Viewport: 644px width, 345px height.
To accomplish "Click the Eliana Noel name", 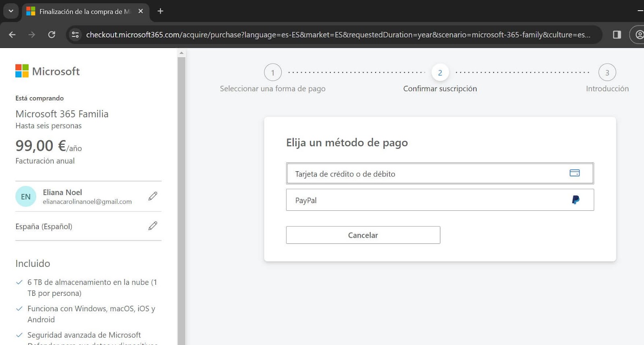I will pyautogui.click(x=62, y=192).
